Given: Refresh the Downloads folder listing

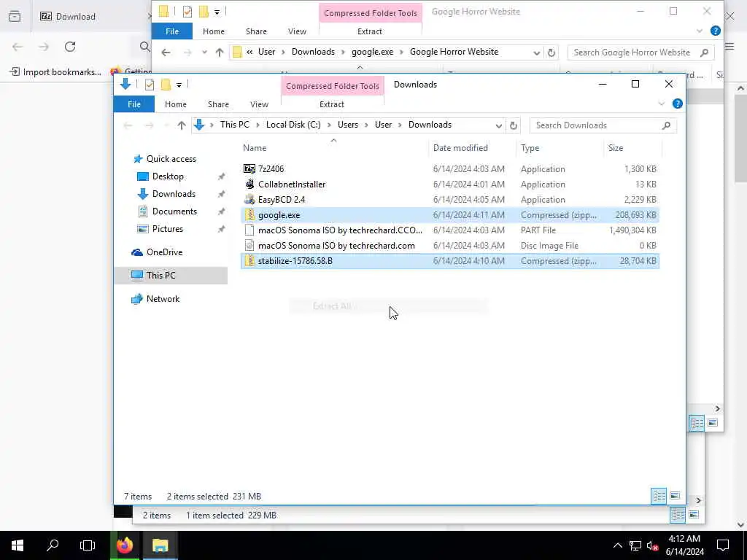Looking at the screenshot, I should coord(513,125).
